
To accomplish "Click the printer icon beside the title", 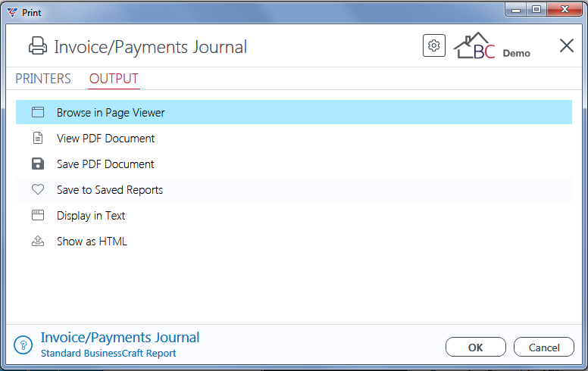I will click(38, 45).
